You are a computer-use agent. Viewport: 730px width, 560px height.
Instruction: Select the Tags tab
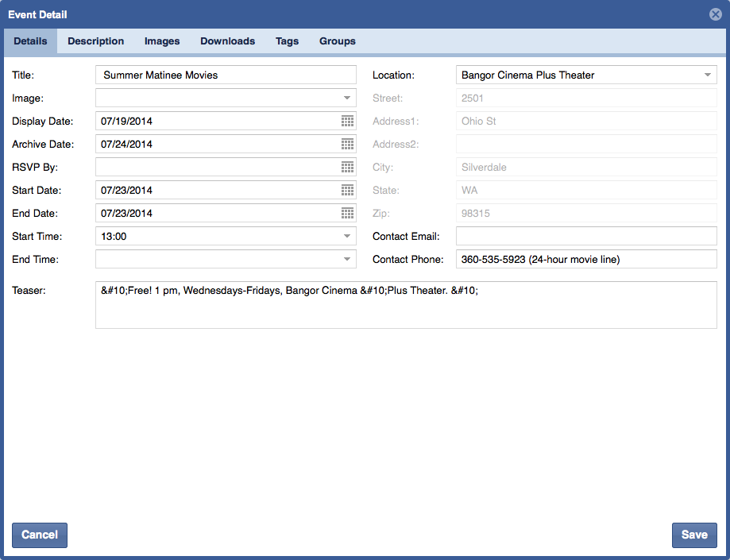[x=287, y=41]
